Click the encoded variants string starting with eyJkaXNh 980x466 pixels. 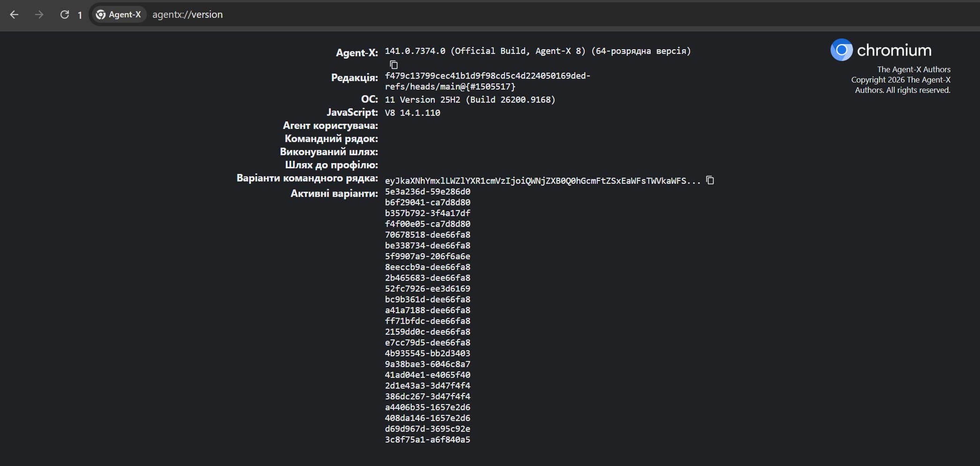[x=543, y=181]
